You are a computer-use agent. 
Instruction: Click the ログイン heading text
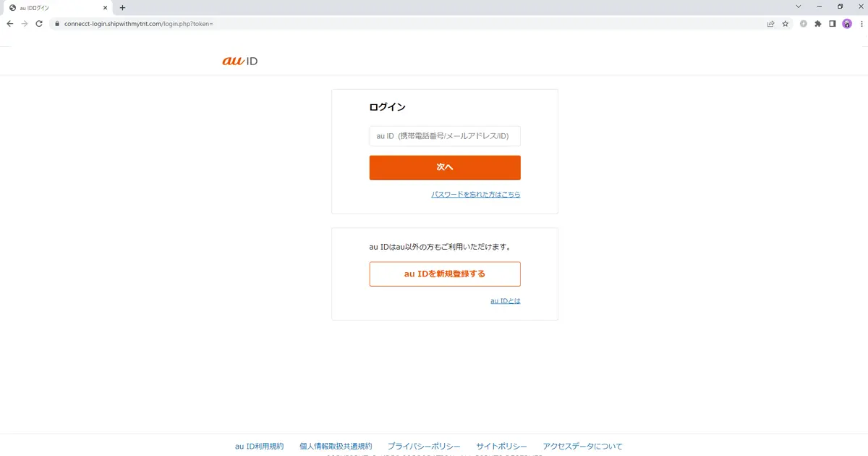point(387,106)
